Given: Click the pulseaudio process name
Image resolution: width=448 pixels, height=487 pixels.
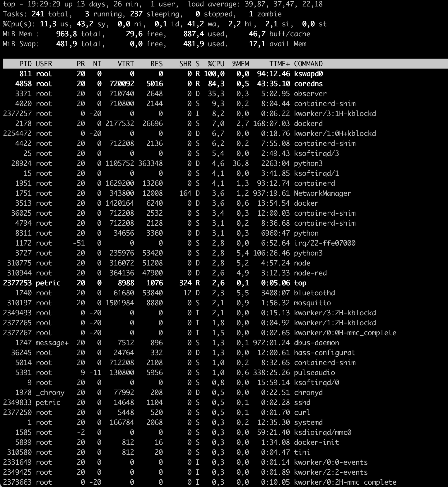Looking at the screenshot, I should coord(314,373).
